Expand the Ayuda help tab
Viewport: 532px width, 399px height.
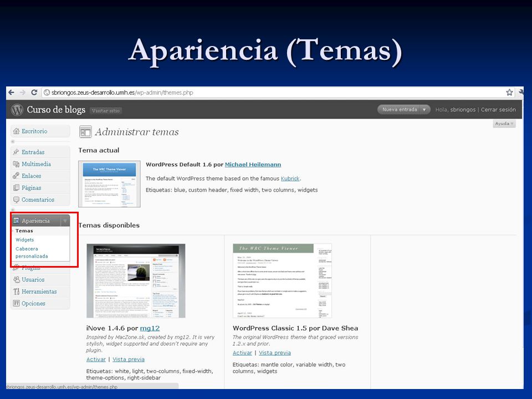(x=504, y=124)
